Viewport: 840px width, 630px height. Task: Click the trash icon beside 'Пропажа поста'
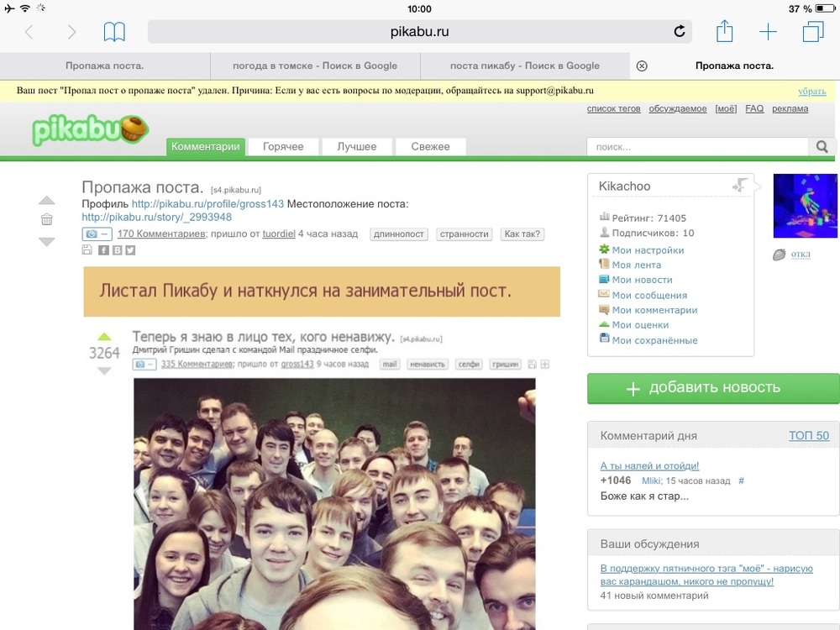click(47, 219)
